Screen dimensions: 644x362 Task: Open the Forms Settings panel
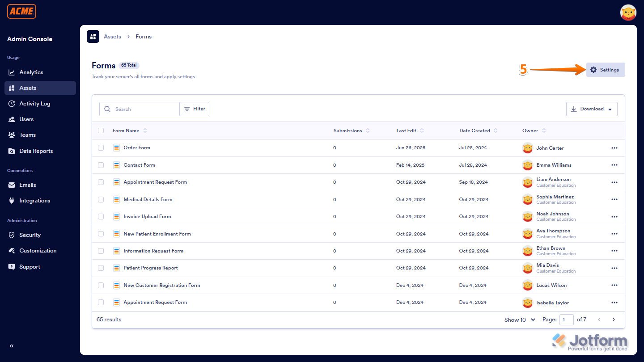coord(605,70)
